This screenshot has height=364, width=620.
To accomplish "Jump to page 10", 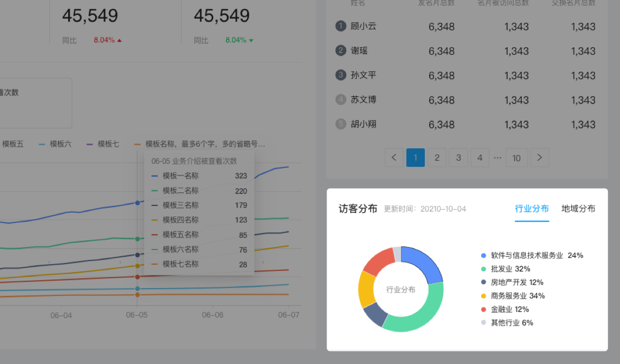I will (516, 158).
